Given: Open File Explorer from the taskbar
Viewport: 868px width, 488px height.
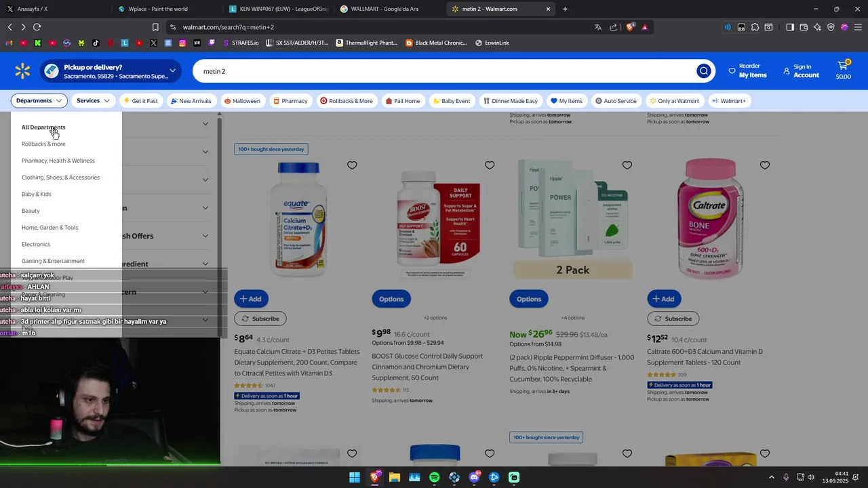Looking at the screenshot, I should pos(394,477).
